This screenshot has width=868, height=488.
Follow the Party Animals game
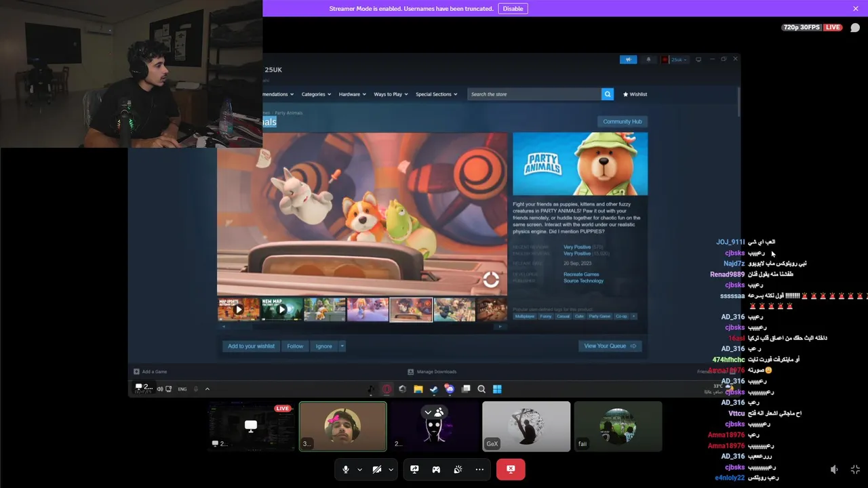pyautogui.click(x=295, y=346)
